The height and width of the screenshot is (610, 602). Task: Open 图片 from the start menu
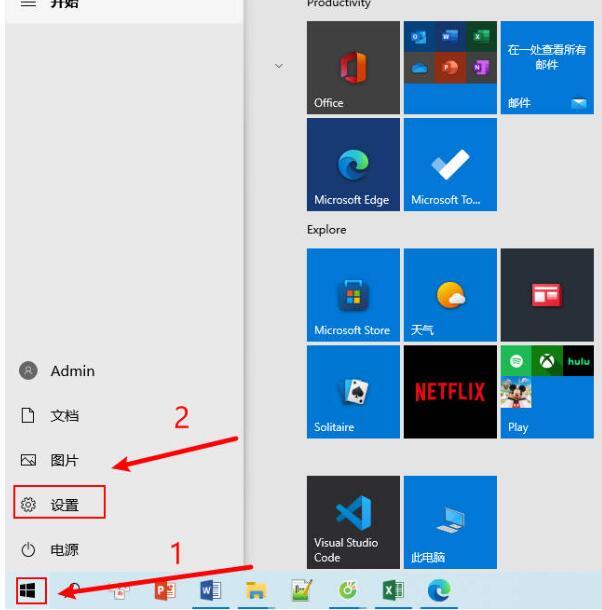[49, 460]
